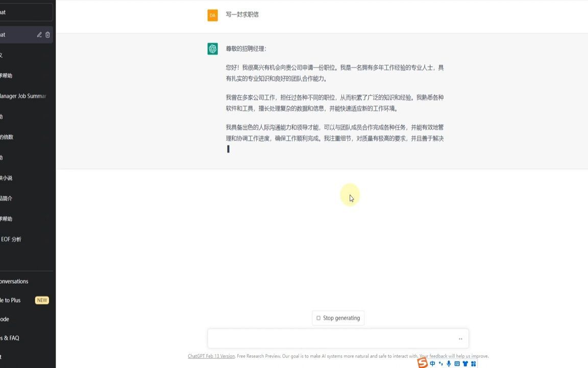Image resolution: width=588 pixels, height=368 pixels.
Task: Click the ChatGPT logo avatar in response
Action: (x=213, y=49)
